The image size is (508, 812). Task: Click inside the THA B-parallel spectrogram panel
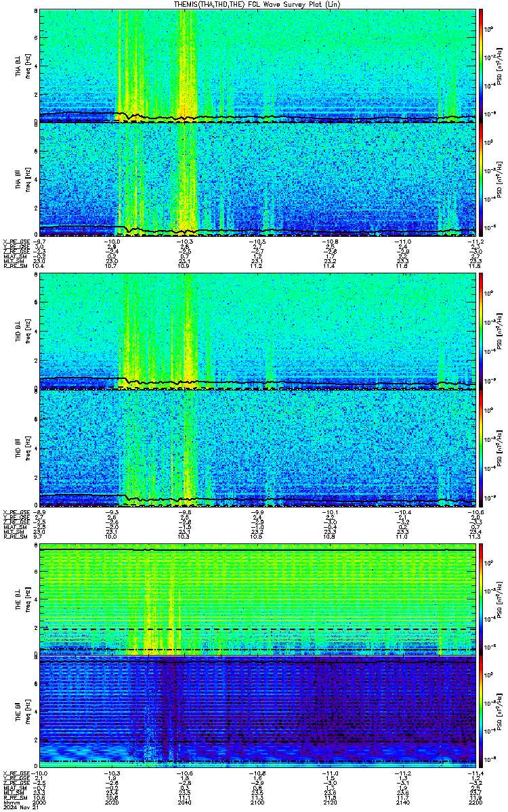(x=257, y=179)
